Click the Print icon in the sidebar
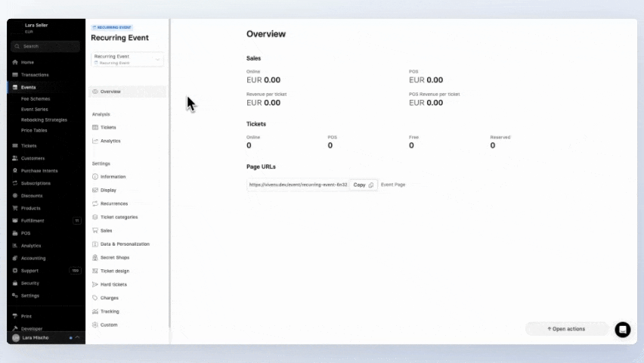Screen dimensions: 644x363 pos(15,316)
